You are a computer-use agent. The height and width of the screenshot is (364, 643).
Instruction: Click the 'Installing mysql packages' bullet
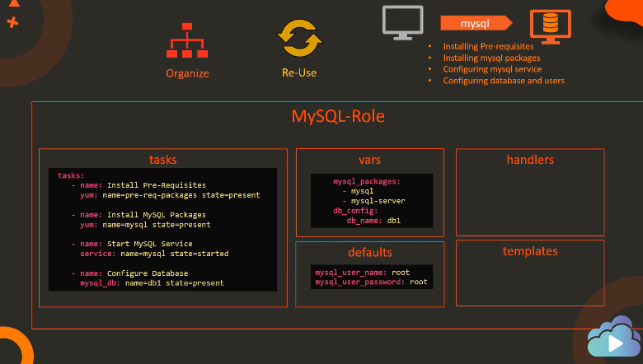(491, 58)
